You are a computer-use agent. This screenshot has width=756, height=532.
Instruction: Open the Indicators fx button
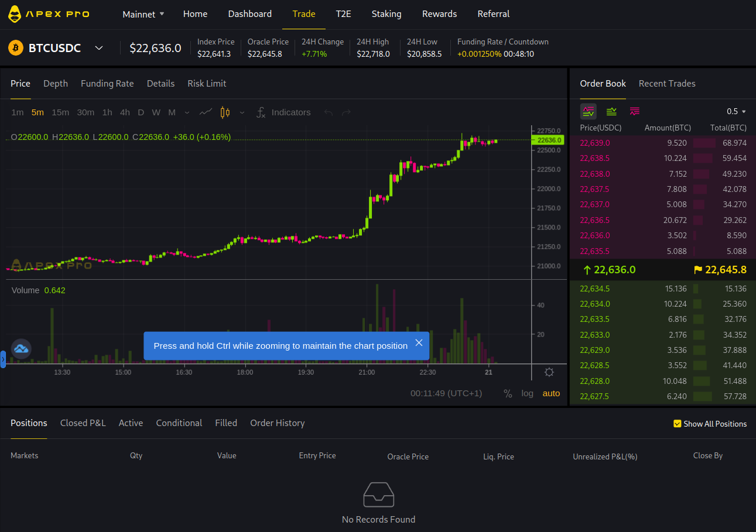pos(283,112)
